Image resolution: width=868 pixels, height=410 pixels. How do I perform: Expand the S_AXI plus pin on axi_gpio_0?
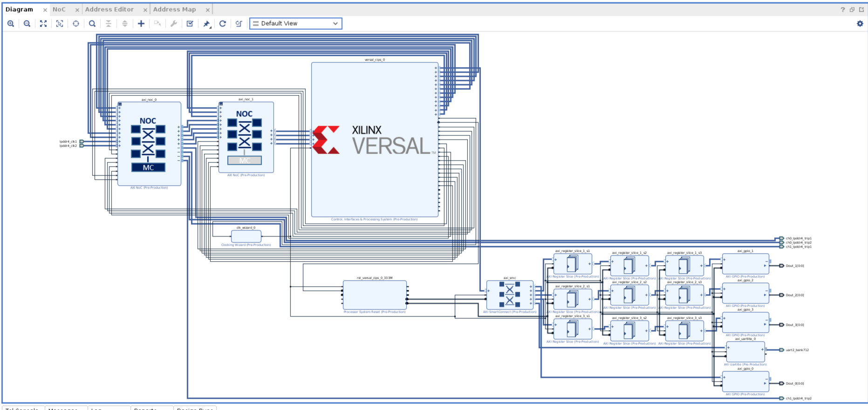(724, 377)
